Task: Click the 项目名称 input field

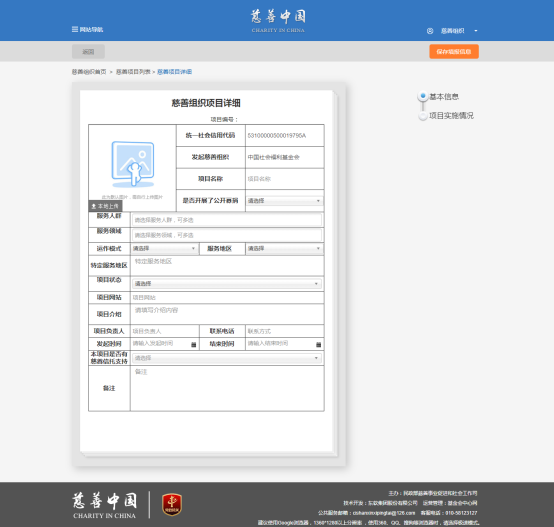Action: (284, 179)
